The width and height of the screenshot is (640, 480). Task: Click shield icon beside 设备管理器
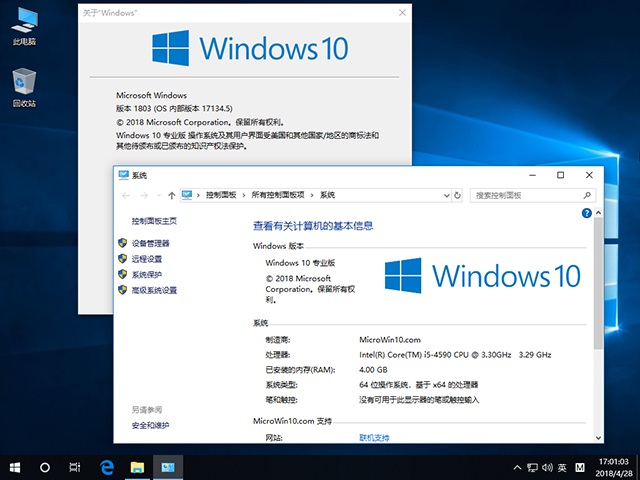(x=122, y=243)
